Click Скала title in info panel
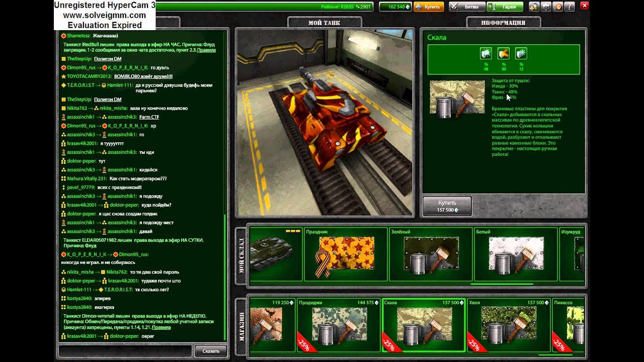The height and width of the screenshot is (362, 644). coord(437,37)
